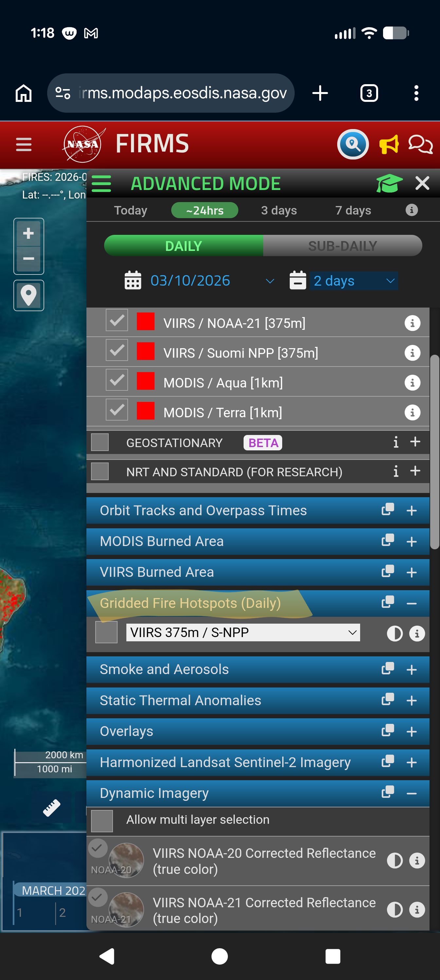Open the 03/10/2026 date dropdown
440x980 pixels.
click(x=212, y=281)
